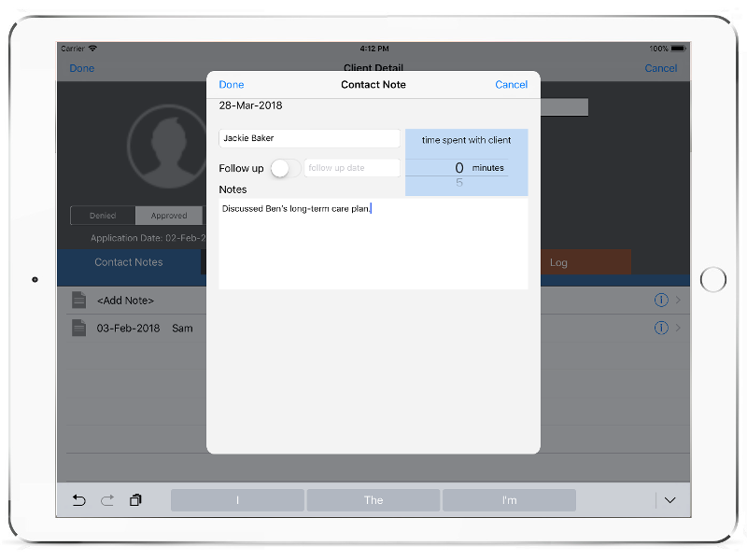
Task: Switch to the Contact Notes tab
Action: (x=129, y=262)
